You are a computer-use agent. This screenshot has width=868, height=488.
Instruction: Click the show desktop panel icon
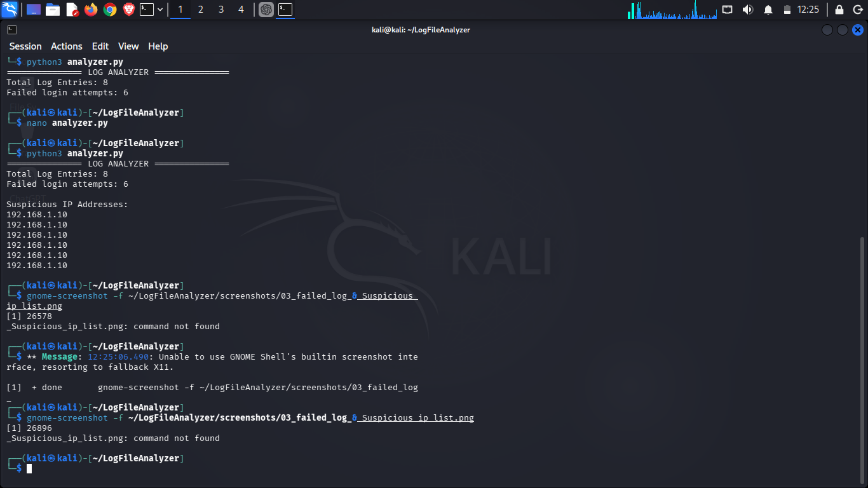[x=33, y=10]
